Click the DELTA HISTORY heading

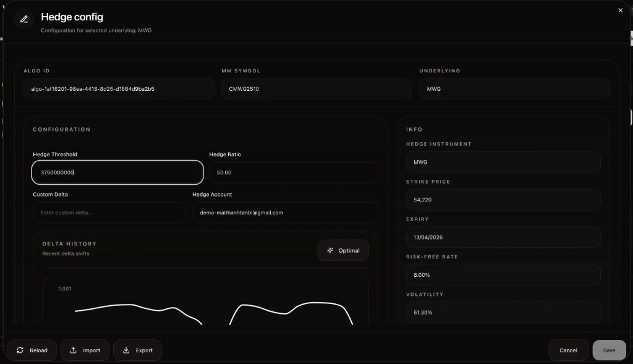click(x=69, y=243)
